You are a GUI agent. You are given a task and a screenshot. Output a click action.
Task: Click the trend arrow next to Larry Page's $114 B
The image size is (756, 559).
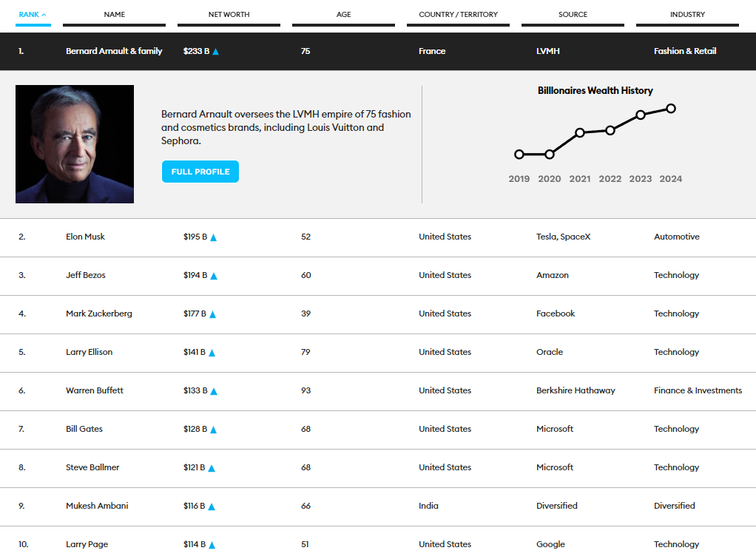pos(212,545)
